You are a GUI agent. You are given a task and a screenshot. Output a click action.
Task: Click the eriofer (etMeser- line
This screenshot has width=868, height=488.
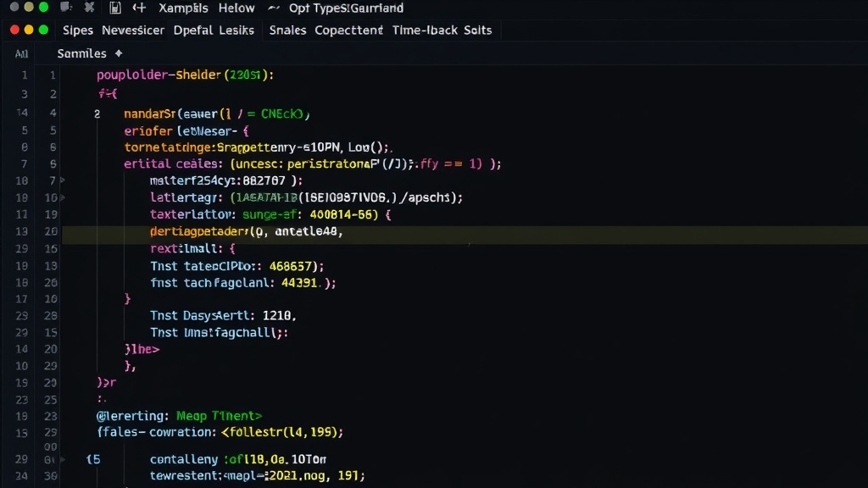186,131
